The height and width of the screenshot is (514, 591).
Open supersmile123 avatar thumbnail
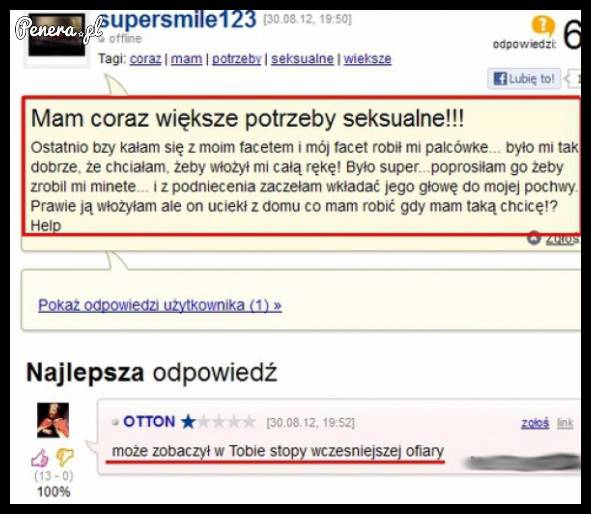(x=57, y=35)
